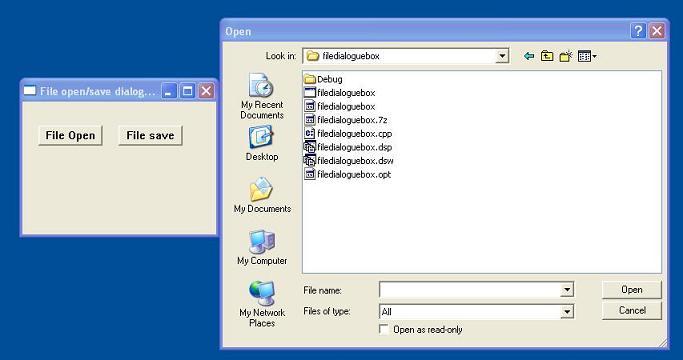Create a new folder icon
Screen dimensions: 683x360
tap(565, 56)
